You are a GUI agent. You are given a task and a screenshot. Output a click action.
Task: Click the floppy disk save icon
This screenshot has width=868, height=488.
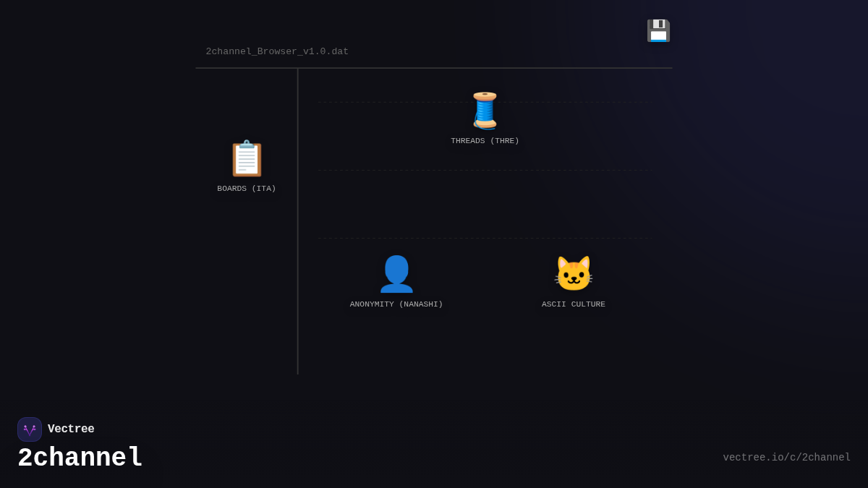pos(658,31)
